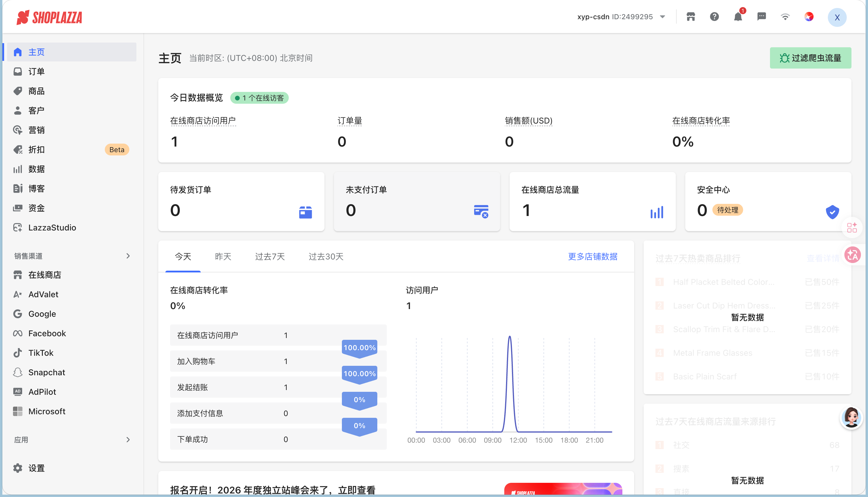Click the TikTok icon
Viewport: 868px width, 497px height.
pyautogui.click(x=18, y=353)
